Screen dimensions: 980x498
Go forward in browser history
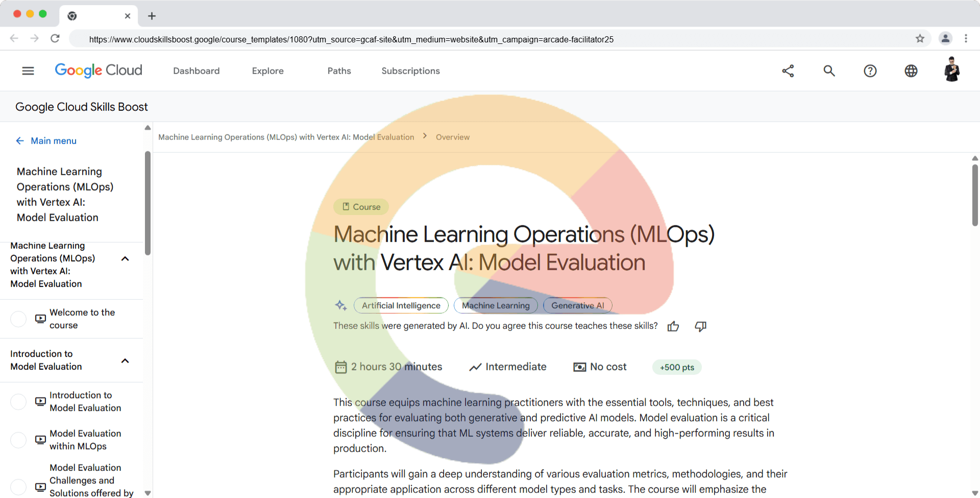tap(34, 38)
